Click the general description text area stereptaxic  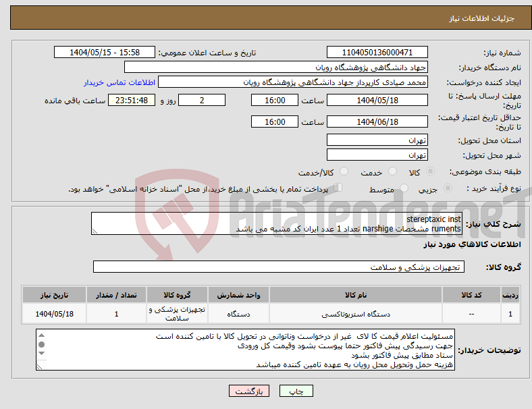click(277, 223)
